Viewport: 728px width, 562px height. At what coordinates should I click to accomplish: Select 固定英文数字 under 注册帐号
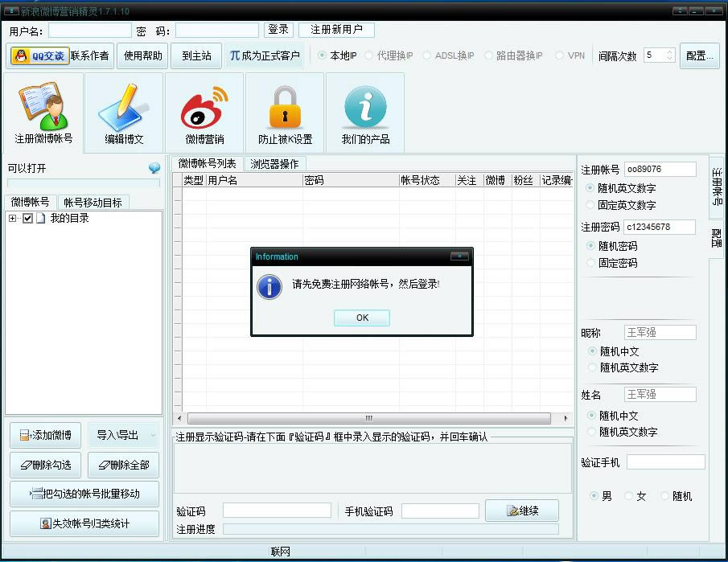[590, 205]
